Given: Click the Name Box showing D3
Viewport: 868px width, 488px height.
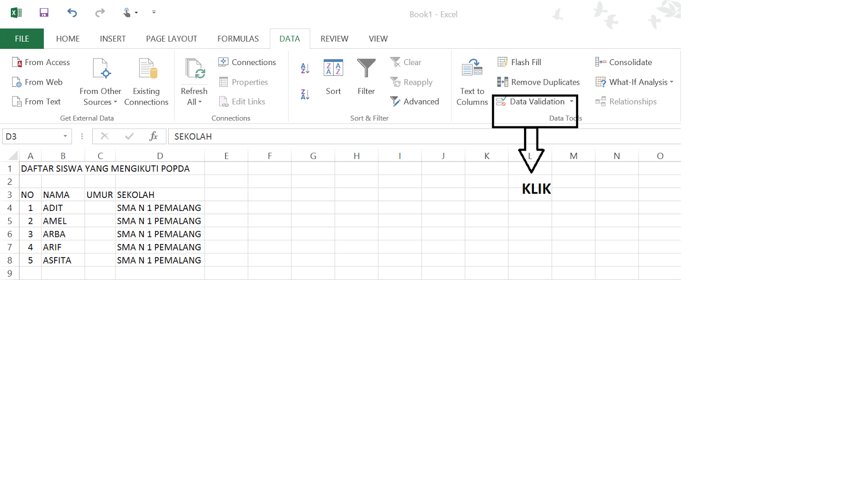Looking at the screenshot, I should coord(33,136).
